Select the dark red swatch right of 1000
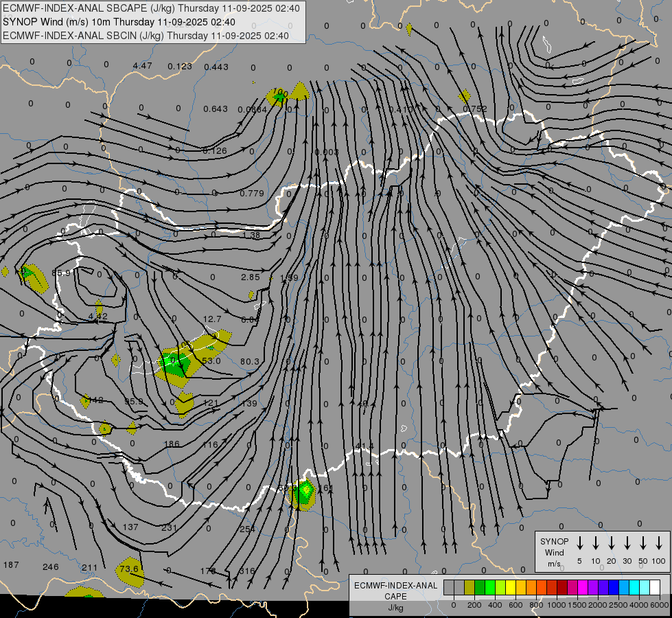This screenshot has height=618, width=672. coord(562,588)
